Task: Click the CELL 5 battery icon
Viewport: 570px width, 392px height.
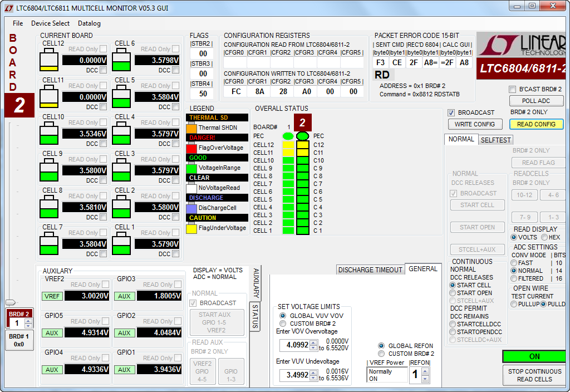Action: 121,97
